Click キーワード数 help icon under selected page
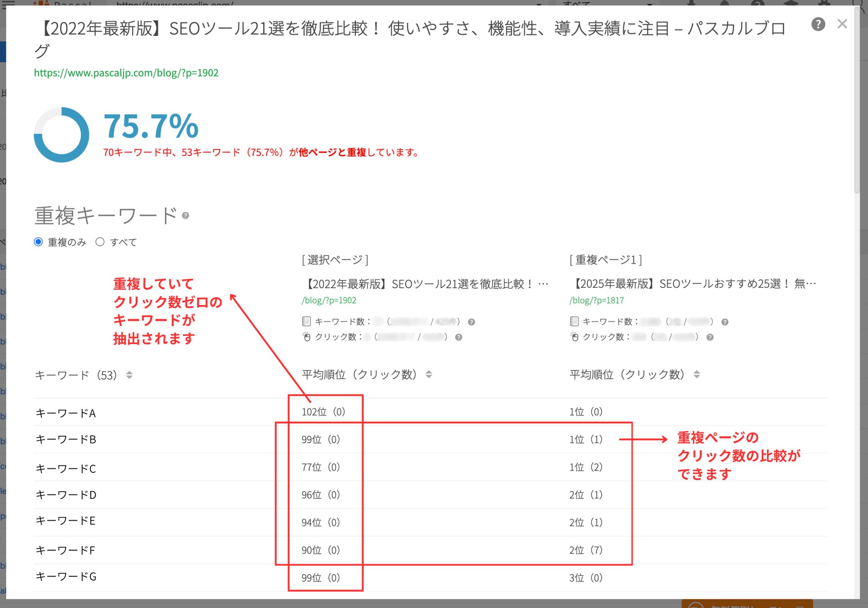868x608 pixels. [x=471, y=322]
